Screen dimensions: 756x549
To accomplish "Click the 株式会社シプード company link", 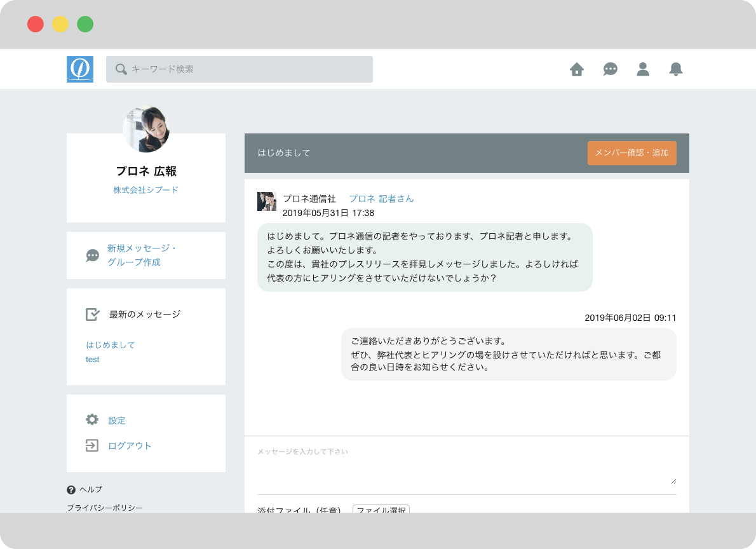I will (146, 190).
